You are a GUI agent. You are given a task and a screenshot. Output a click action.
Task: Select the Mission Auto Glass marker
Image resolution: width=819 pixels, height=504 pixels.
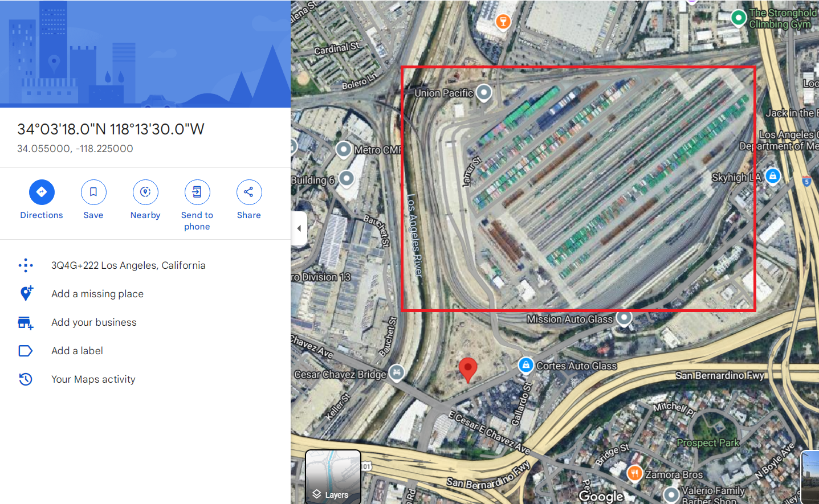(x=625, y=318)
